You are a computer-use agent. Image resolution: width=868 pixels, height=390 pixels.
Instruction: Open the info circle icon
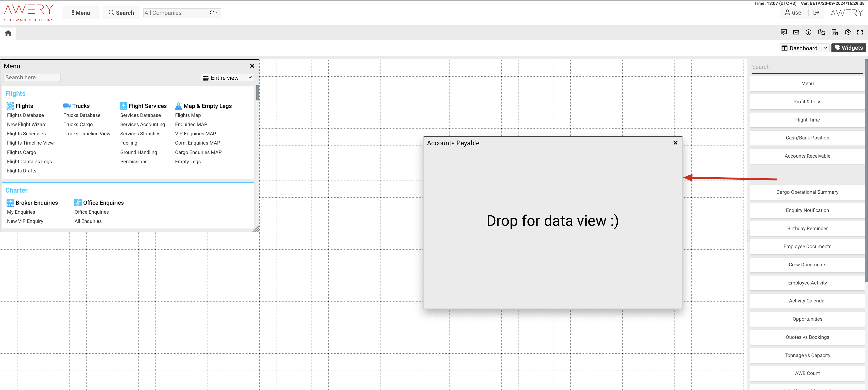click(x=808, y=32)
